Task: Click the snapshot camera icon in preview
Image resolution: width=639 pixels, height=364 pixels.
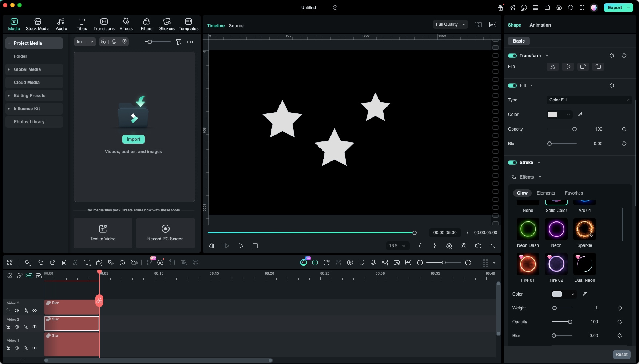Action: click(x=463, y=246)
